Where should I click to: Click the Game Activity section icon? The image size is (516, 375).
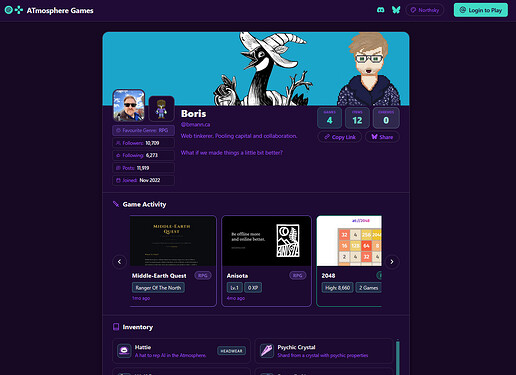coord(116,204)
